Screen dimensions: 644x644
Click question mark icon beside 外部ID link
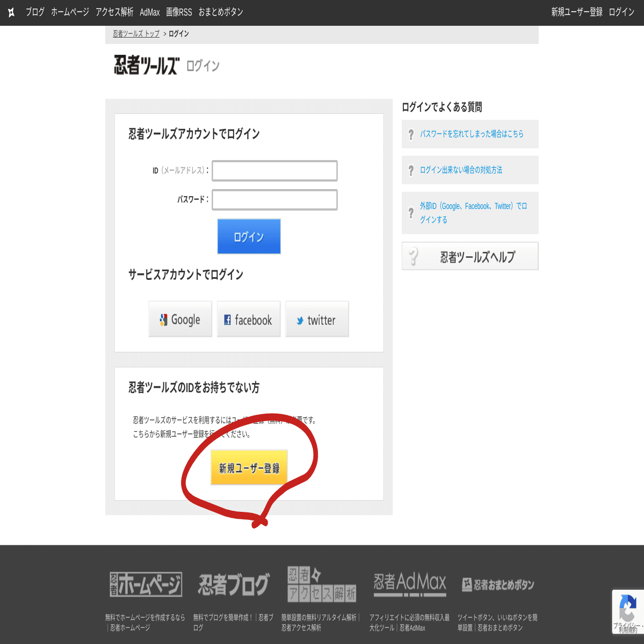point(411,213)
